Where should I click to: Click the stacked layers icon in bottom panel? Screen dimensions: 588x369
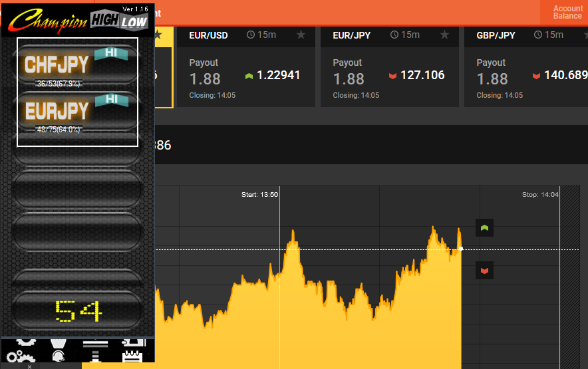[x=96, y=350]
